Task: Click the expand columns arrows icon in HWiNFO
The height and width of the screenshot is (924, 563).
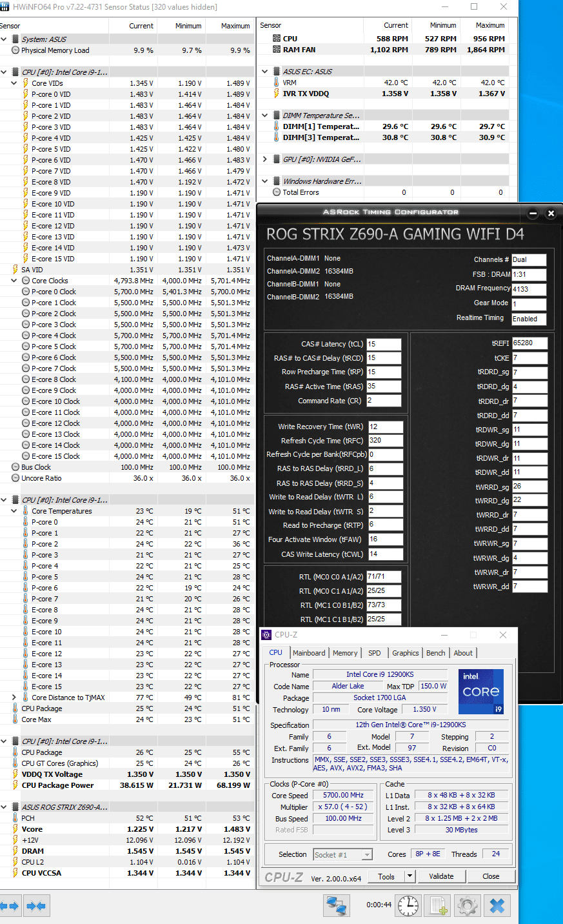Action: pos(10,906)
